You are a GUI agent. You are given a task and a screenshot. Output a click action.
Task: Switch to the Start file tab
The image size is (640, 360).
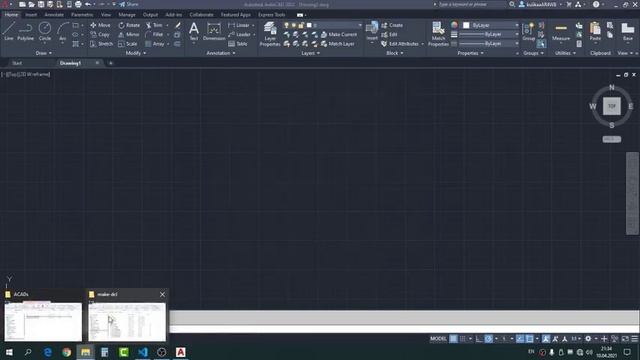pyautogui.click(x=17, y=63)
